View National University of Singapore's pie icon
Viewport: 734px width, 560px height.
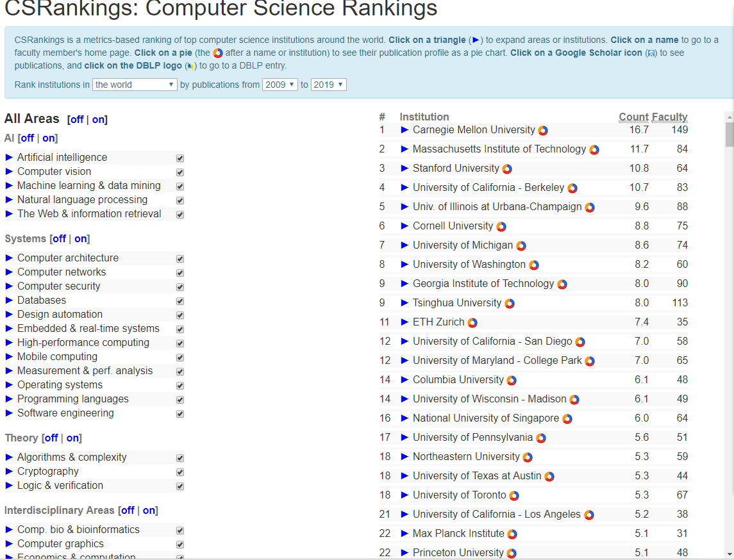click(x=567, y=418)
